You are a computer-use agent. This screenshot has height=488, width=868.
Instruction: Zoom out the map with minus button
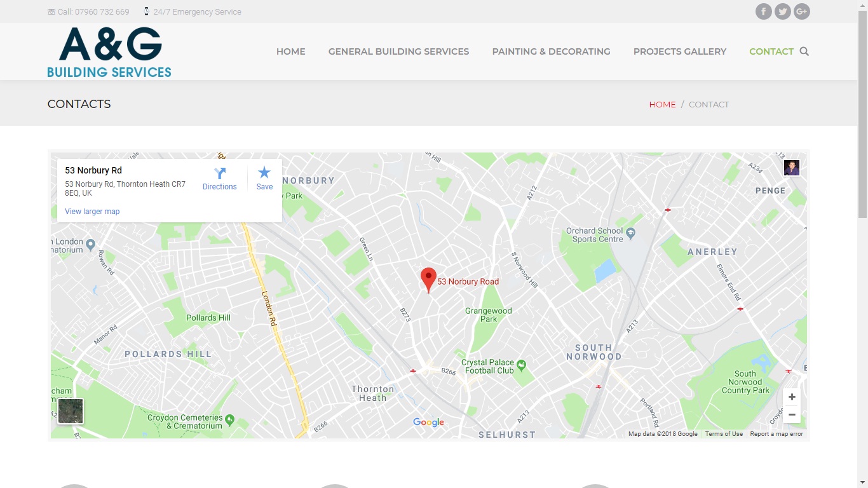(x=792, y=415)
